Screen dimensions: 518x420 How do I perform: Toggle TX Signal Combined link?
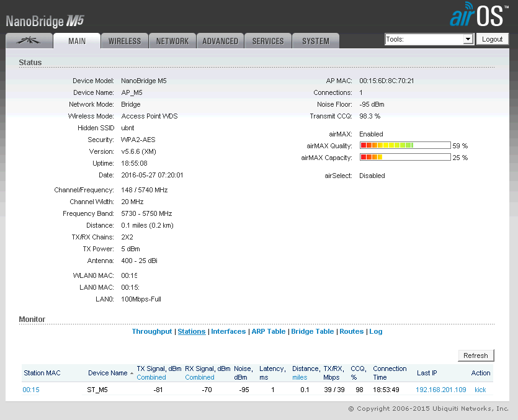[151, 377]
